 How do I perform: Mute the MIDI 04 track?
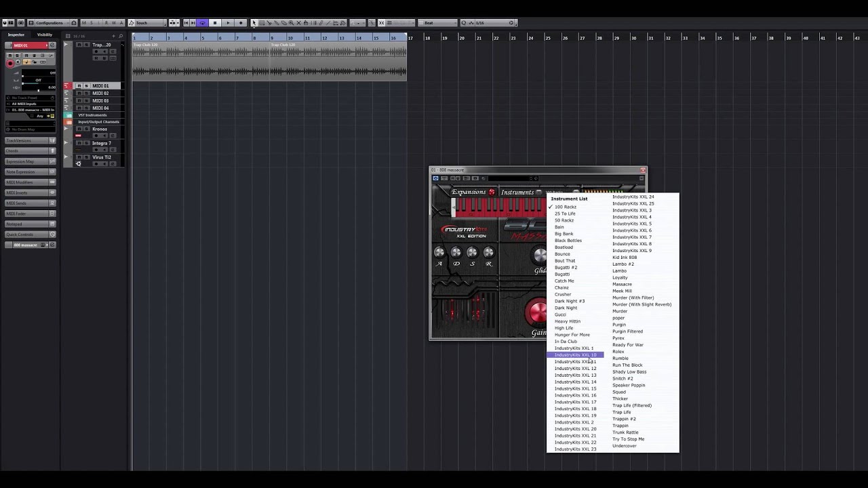(79, 108)
